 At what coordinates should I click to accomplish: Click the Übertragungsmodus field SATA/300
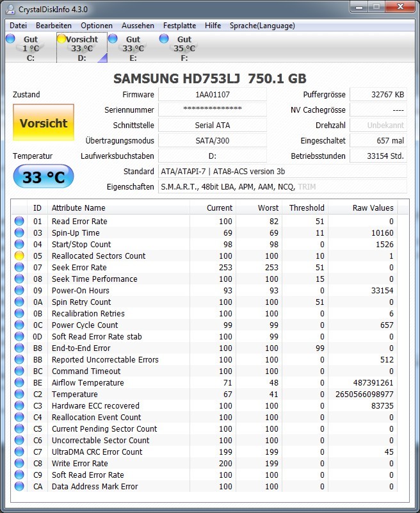pos(213,141)
